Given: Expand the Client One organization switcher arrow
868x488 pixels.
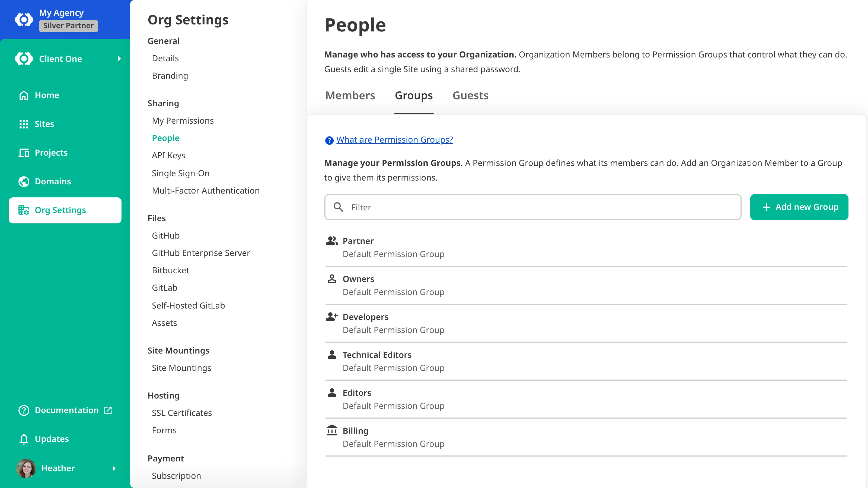Looking at the screenshot, I should click(x=119, y=59).
